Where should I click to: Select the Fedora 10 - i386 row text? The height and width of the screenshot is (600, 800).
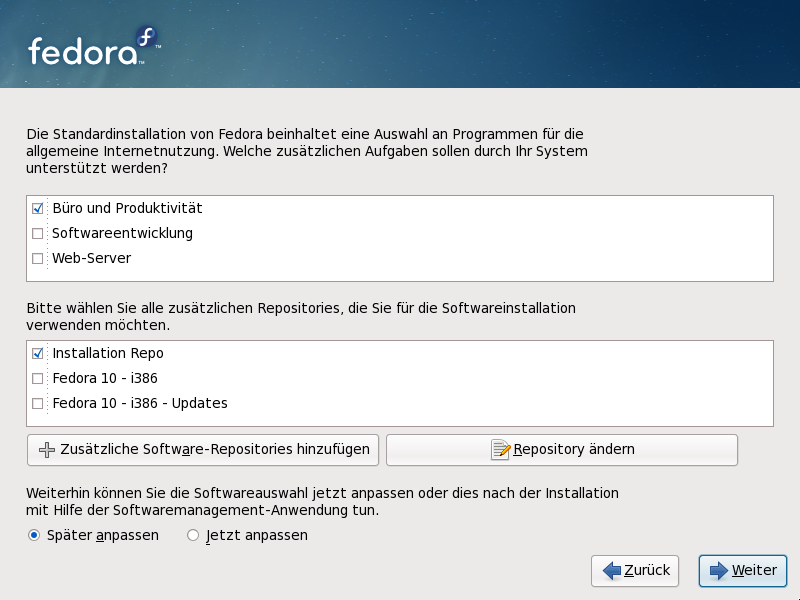coord(105,378)
